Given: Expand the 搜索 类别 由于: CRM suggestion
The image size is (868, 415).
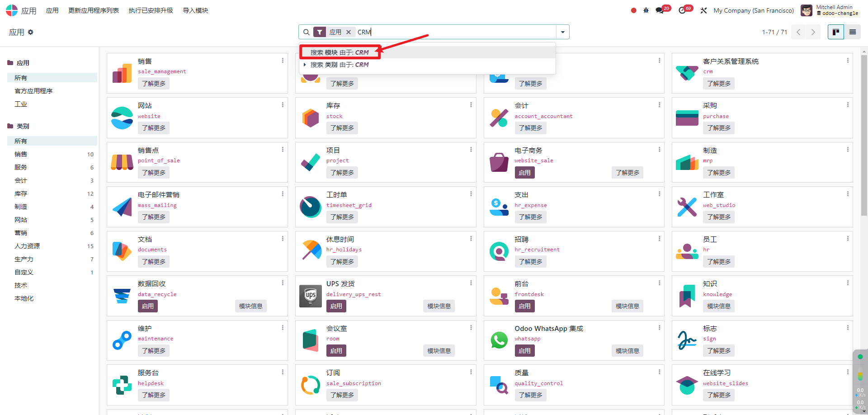Looking at the screenshot, I should (305, 65).
